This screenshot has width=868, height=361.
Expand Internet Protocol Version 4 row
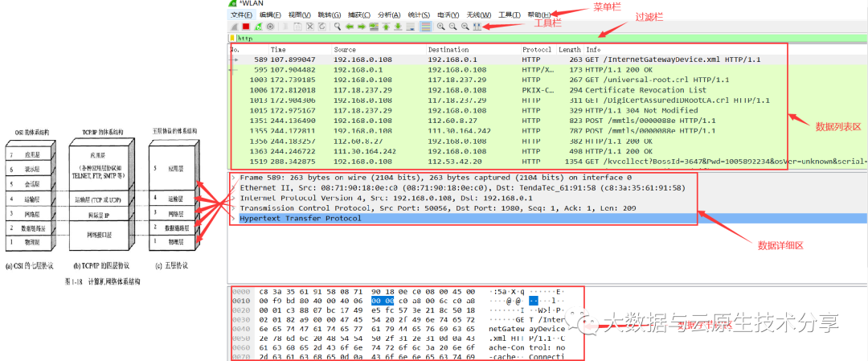(x=234, y=198)
